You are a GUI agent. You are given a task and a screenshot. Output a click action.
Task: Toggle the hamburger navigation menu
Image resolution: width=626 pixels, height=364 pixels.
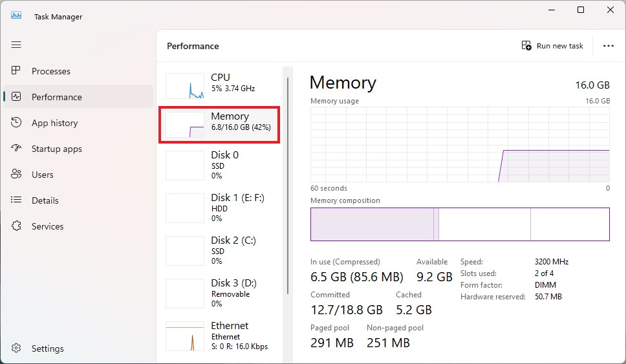tap(16, 45)
